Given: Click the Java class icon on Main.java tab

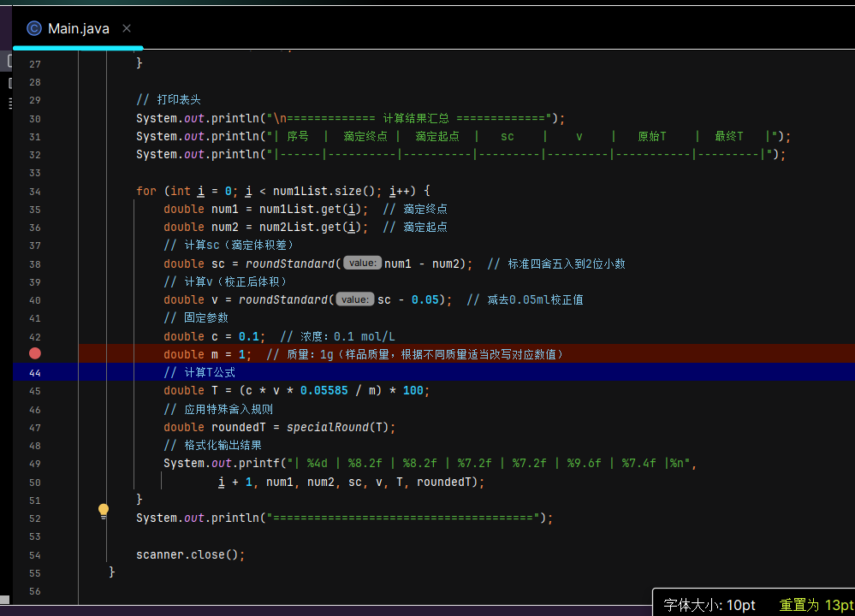Looking at the screenshot, I should 34,28.
